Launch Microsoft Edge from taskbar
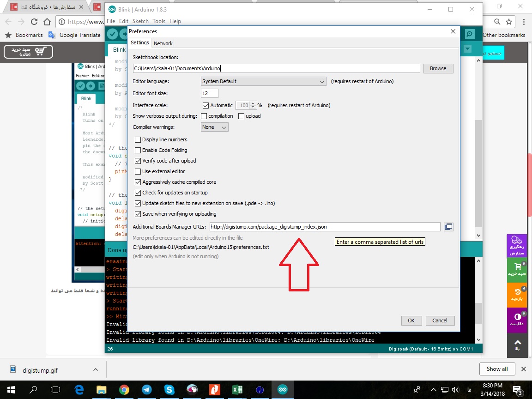532x399 pixels. pos(79,390)
